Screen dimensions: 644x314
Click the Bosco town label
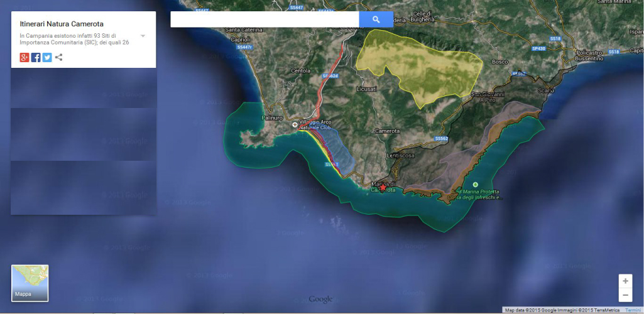click(500, 62)
